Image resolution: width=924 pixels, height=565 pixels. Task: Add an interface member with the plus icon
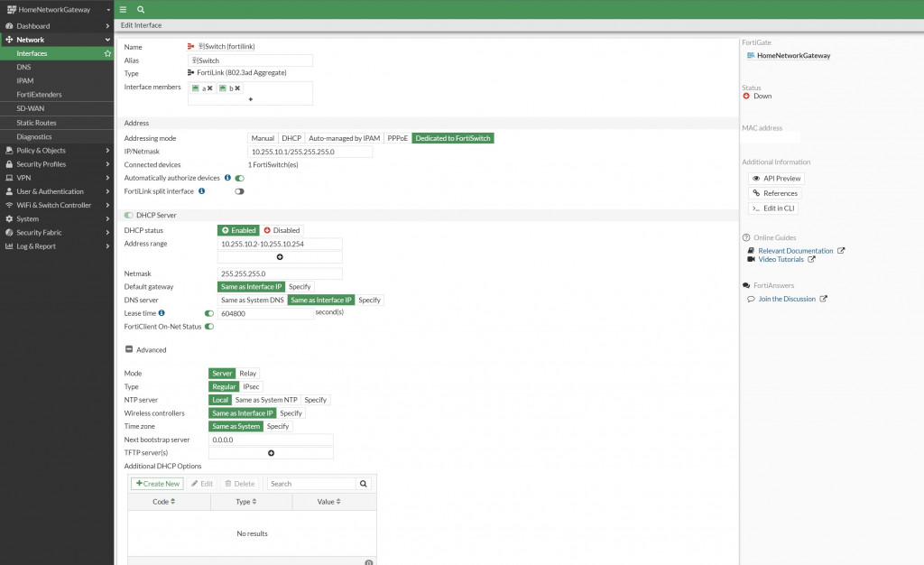(x=251, y=99)
